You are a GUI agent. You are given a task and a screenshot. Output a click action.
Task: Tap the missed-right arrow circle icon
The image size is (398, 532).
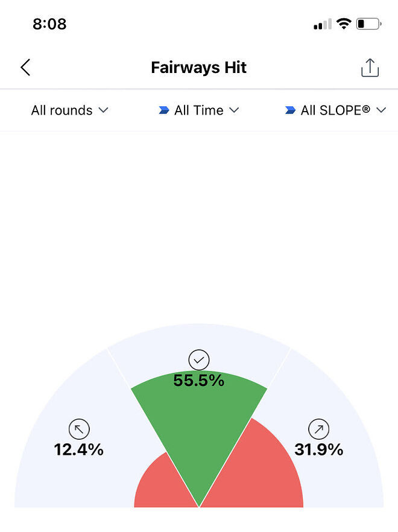coord(318,429)
